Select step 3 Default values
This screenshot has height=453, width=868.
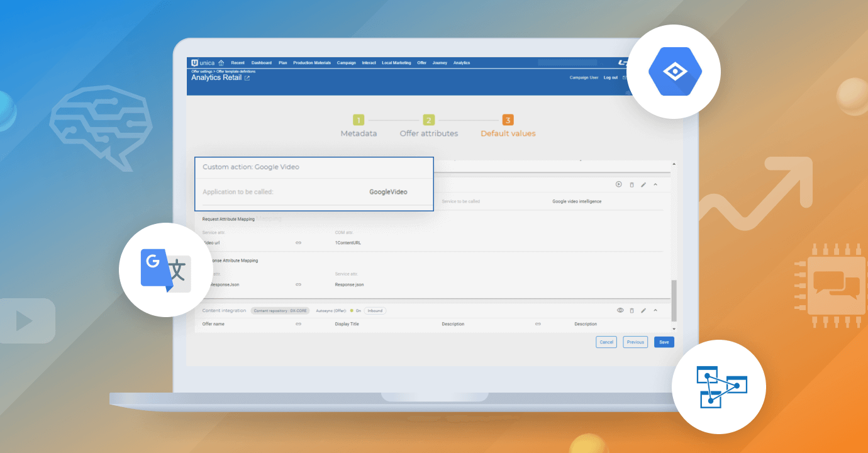[508, 126]
